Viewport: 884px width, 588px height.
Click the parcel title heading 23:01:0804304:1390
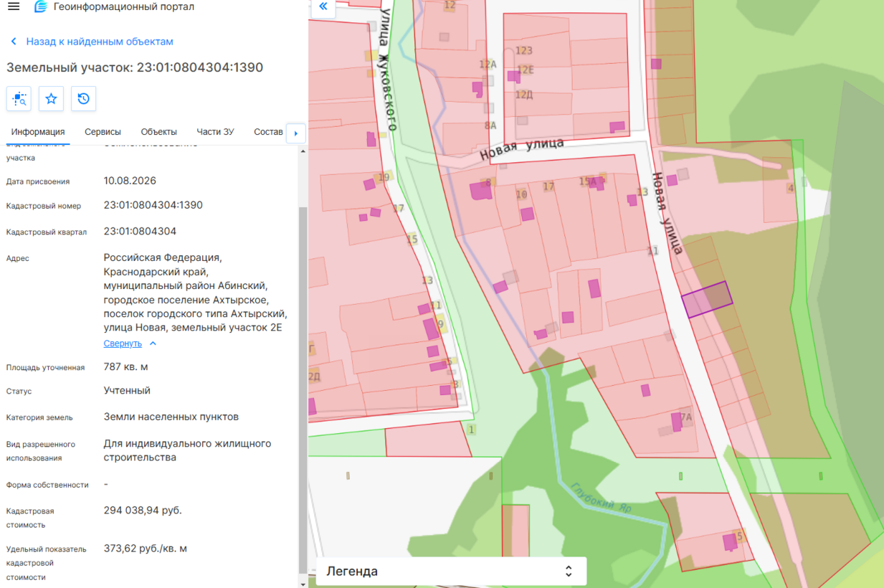pyautogui.click(x=135, y=67)
